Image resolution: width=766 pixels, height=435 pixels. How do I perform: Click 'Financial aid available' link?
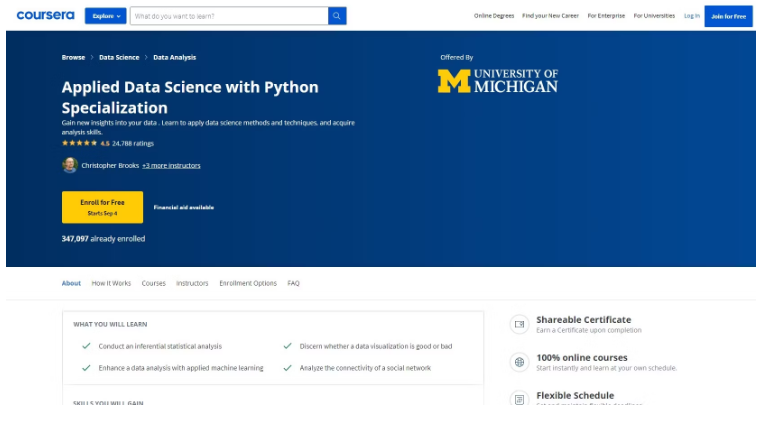point(184,207)
